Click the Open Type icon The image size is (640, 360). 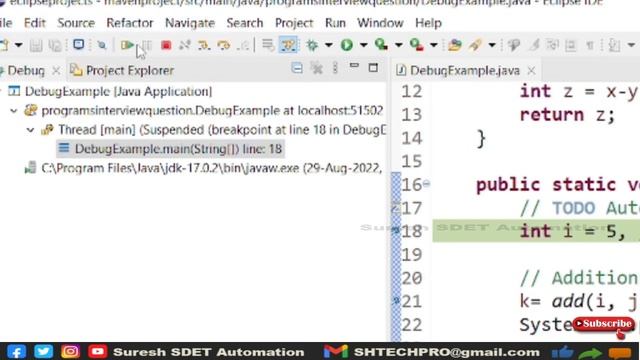[x=455, y=45]
